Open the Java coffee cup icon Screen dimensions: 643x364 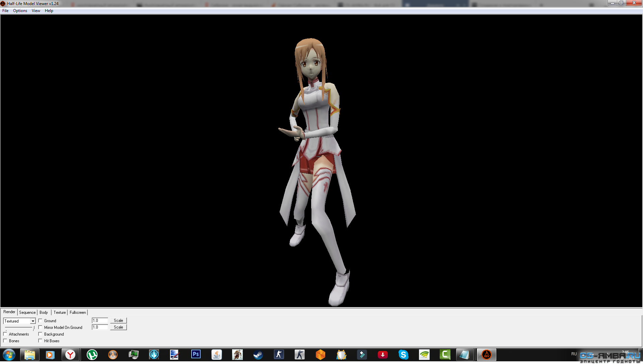(x=216, y=355)
